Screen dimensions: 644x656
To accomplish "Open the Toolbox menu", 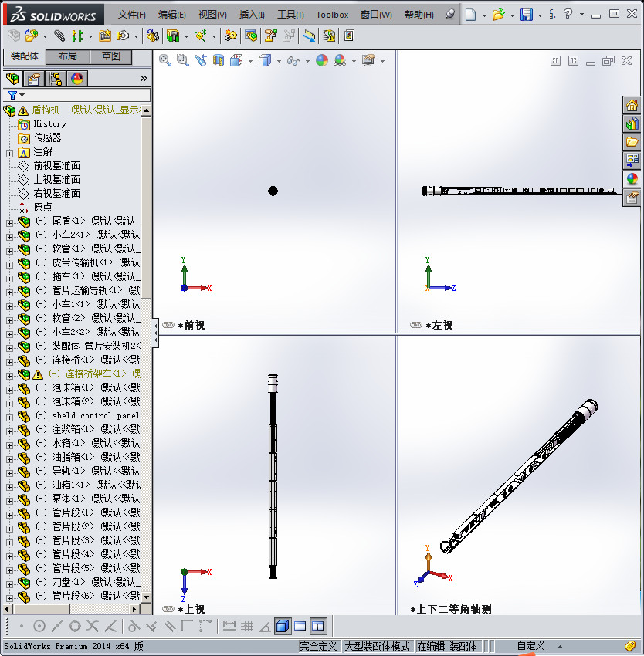I will [x=332, y=15].
